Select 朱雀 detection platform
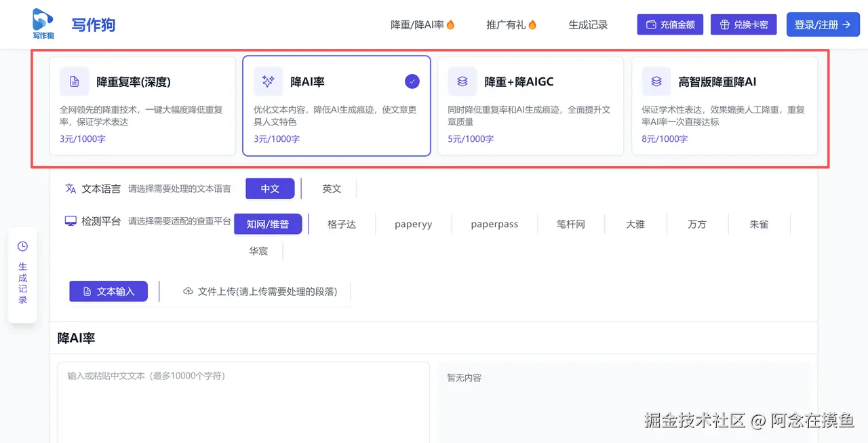This screenshot has height=443, width=868. pos(759,224)
